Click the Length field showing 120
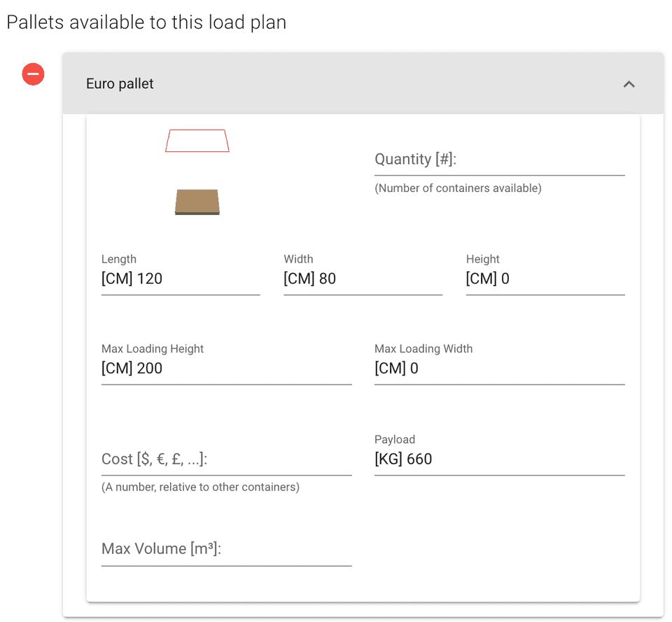 181,279
